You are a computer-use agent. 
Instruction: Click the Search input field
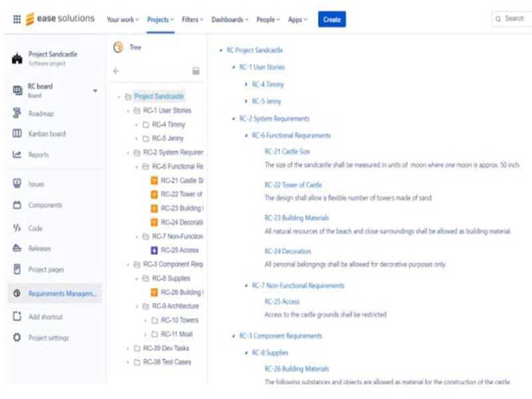512,19
